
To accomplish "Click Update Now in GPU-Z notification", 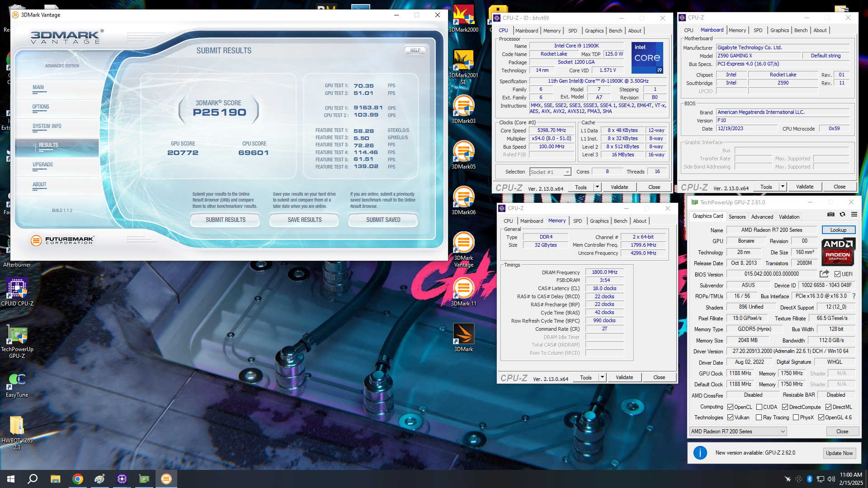I will point(839,453).
